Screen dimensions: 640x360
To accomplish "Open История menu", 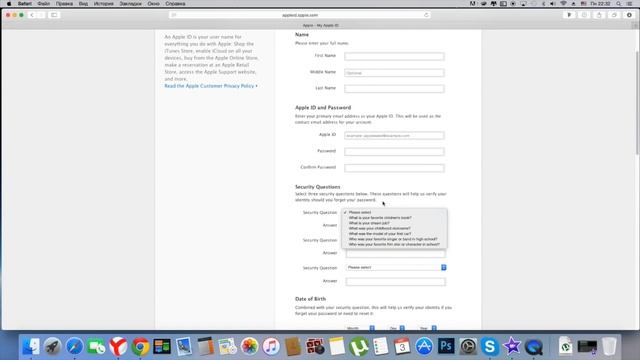I will pos(104,4).
